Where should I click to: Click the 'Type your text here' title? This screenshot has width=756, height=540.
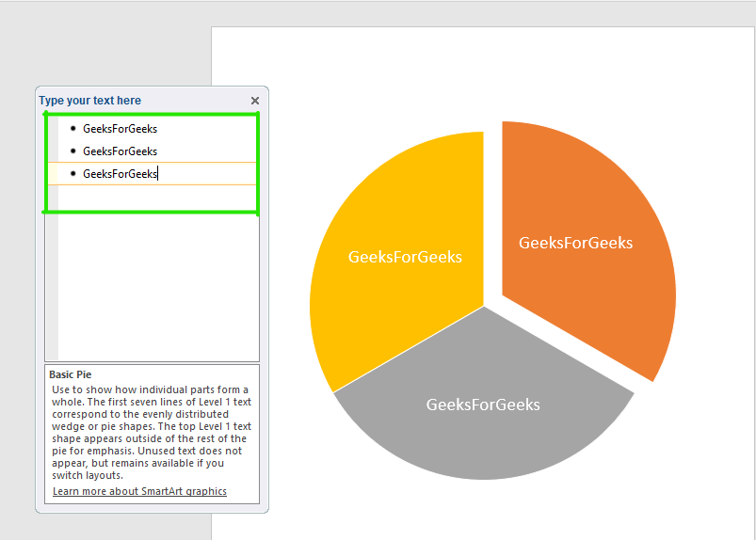89,101
